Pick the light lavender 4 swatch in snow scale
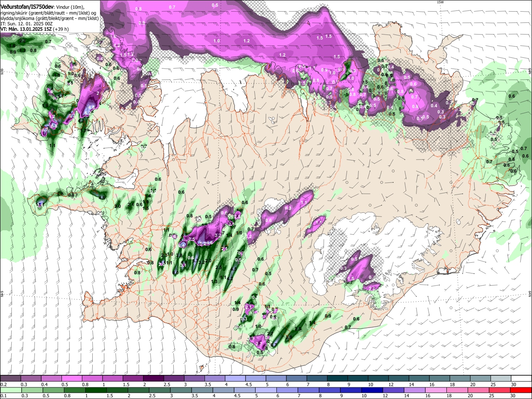 click(235, 378)
